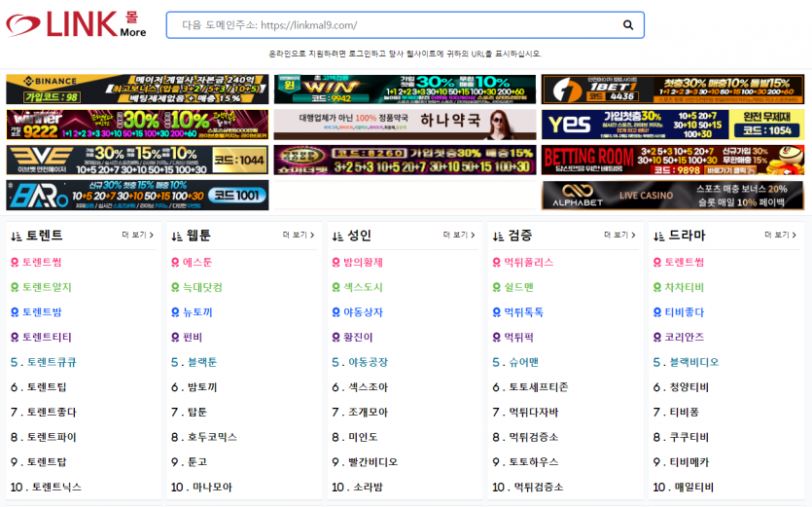Focus the domain search input field
Screen dimensions: 812x507
click(405, 25)
